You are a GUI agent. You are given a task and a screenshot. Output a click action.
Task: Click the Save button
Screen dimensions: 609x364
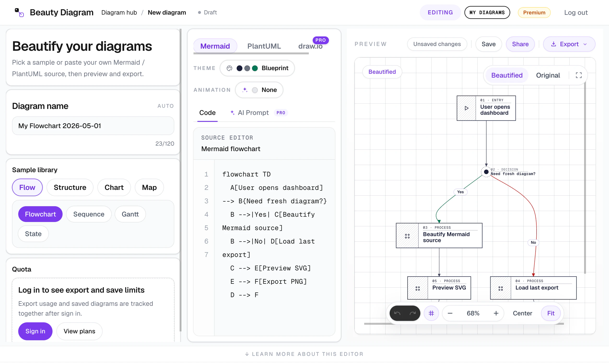[x=488, y=44]
